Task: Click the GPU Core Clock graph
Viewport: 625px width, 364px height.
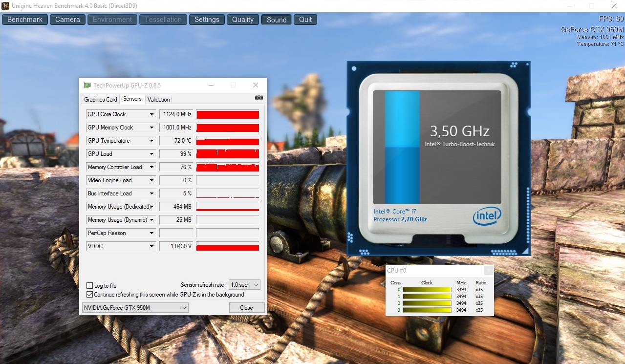Action: [228, 114]
